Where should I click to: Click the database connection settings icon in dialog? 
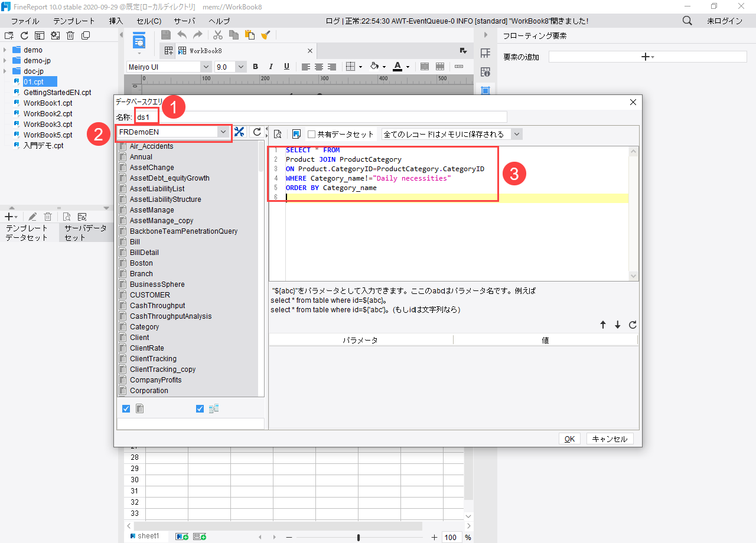pos(239,132)
